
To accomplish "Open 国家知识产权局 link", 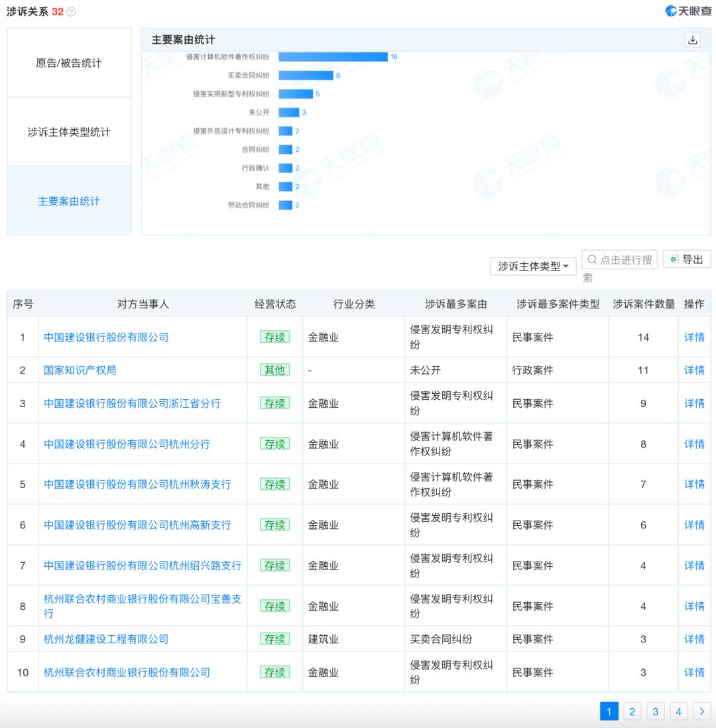I will click(x=80, y=370).
